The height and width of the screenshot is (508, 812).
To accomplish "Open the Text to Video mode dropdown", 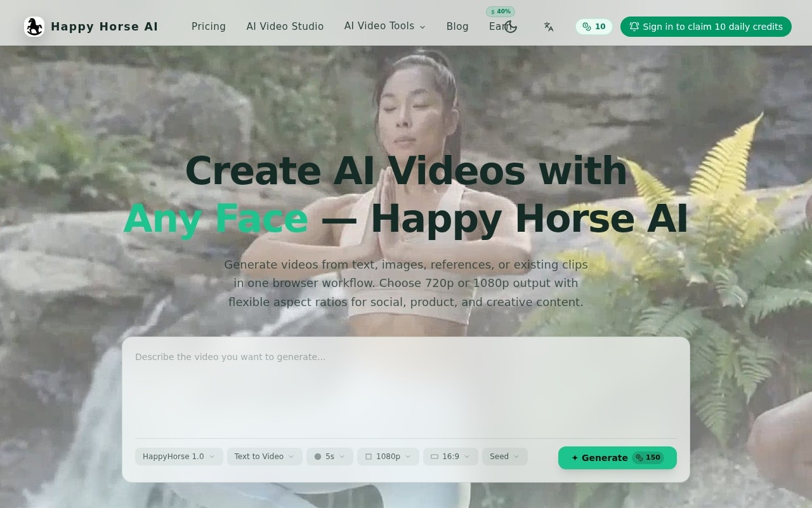I will (264, 457).
